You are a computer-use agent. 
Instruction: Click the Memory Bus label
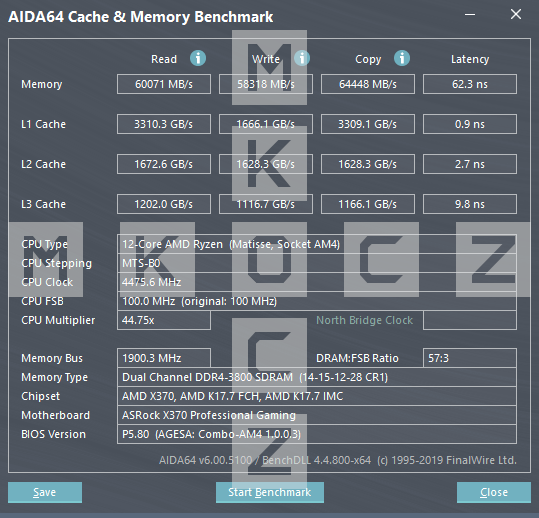52,358
